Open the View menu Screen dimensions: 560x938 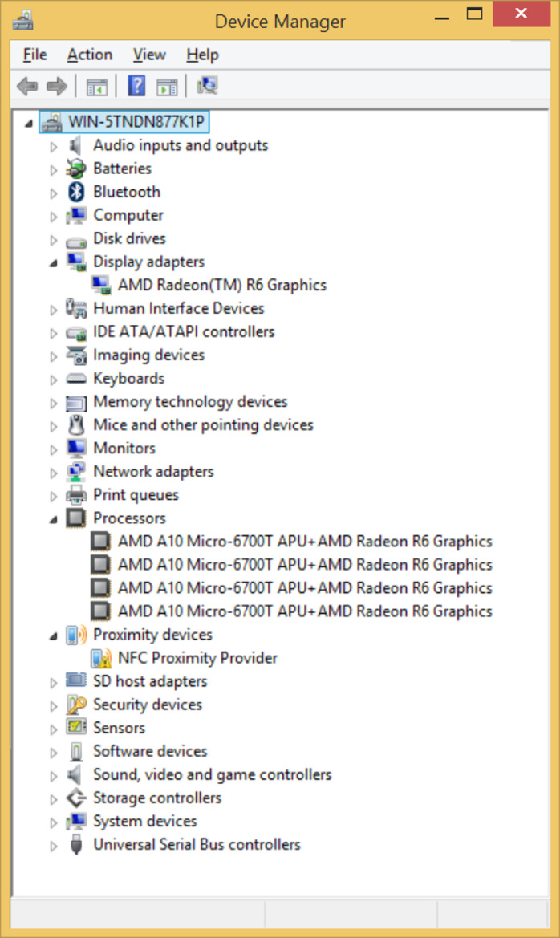[149, 55]
